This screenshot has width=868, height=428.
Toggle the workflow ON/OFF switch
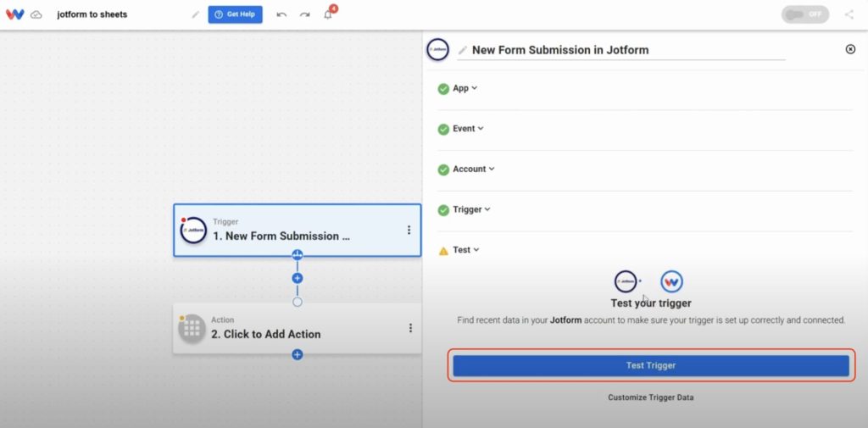coord(805,14)
